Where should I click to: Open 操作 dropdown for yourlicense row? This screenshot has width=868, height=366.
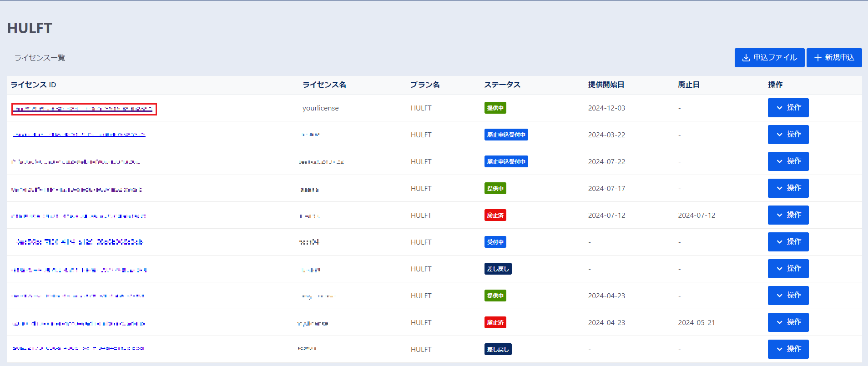[x=788, y=108]
